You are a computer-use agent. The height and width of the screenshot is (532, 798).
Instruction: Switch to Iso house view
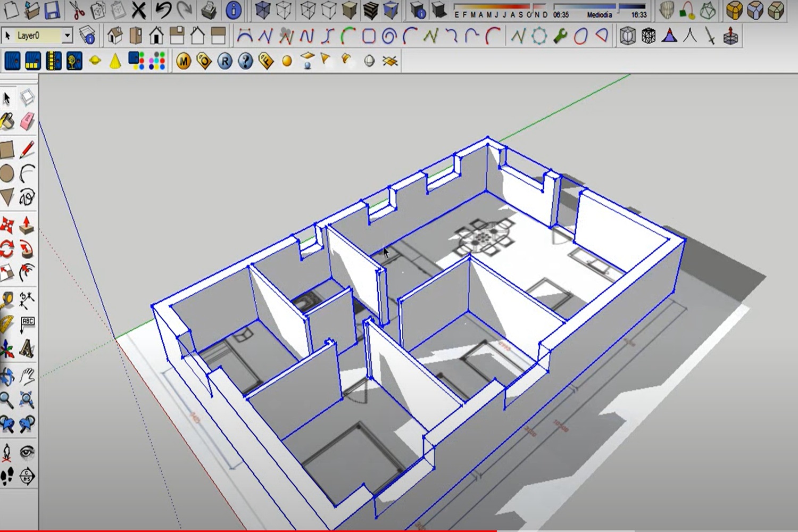pos(114,36)
